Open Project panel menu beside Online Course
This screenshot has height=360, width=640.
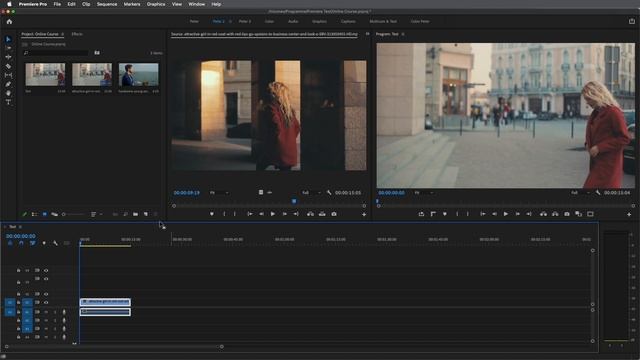click(62, 34)
